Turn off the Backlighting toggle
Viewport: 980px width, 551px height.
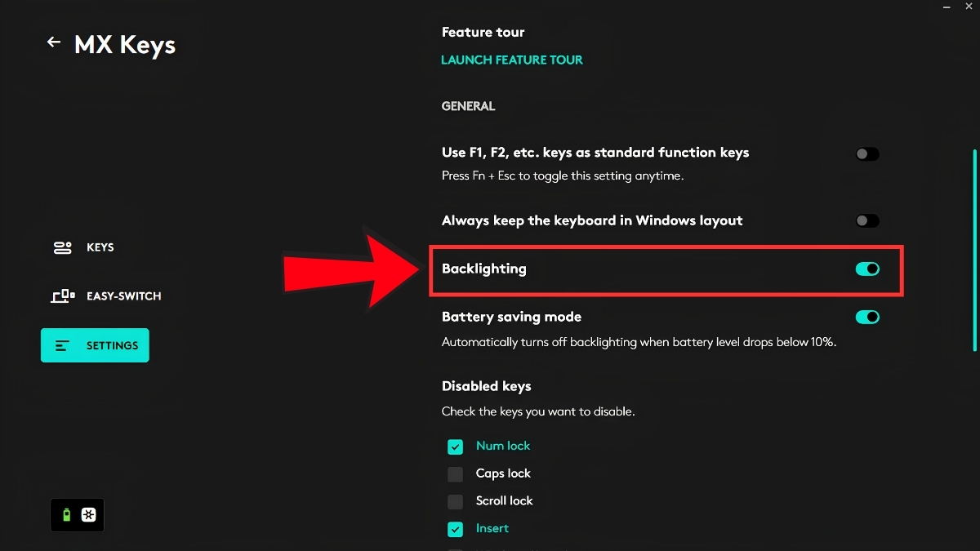click(x=867, y=269)
